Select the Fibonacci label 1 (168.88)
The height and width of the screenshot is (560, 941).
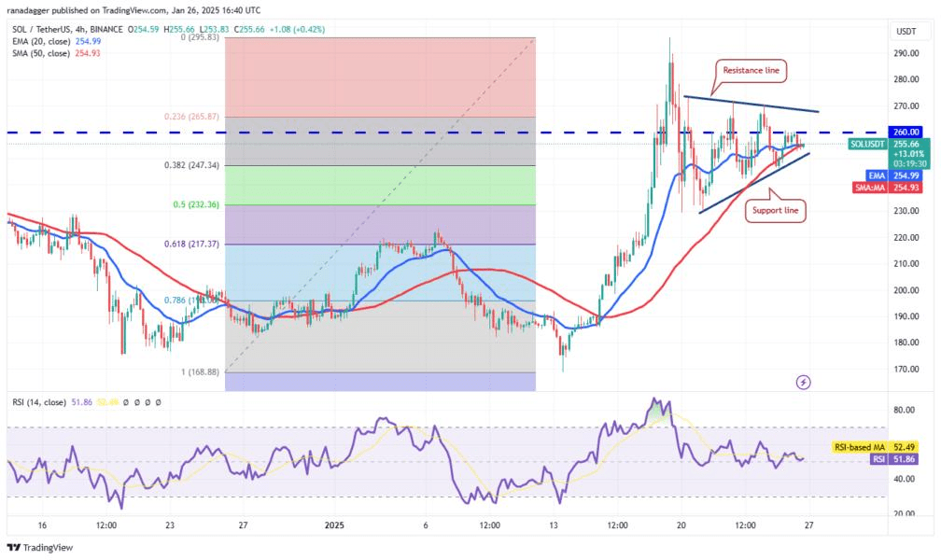pos(200,372)
